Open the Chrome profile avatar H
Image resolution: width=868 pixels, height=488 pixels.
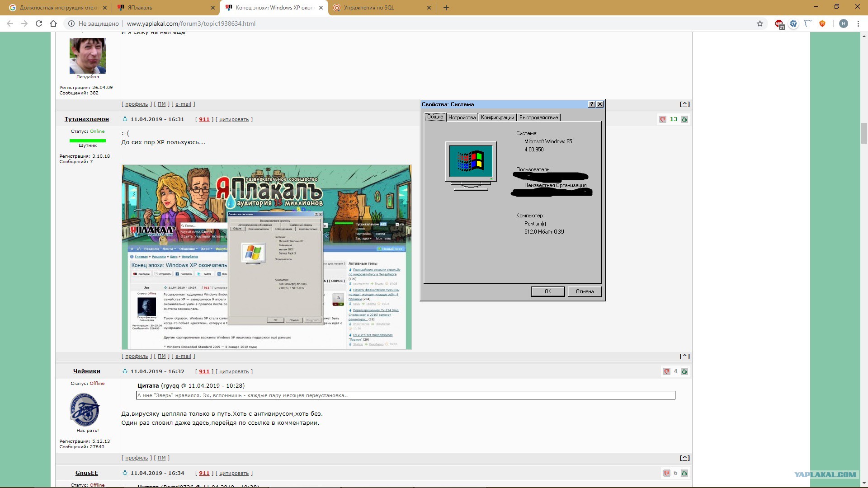coord(844,23)
